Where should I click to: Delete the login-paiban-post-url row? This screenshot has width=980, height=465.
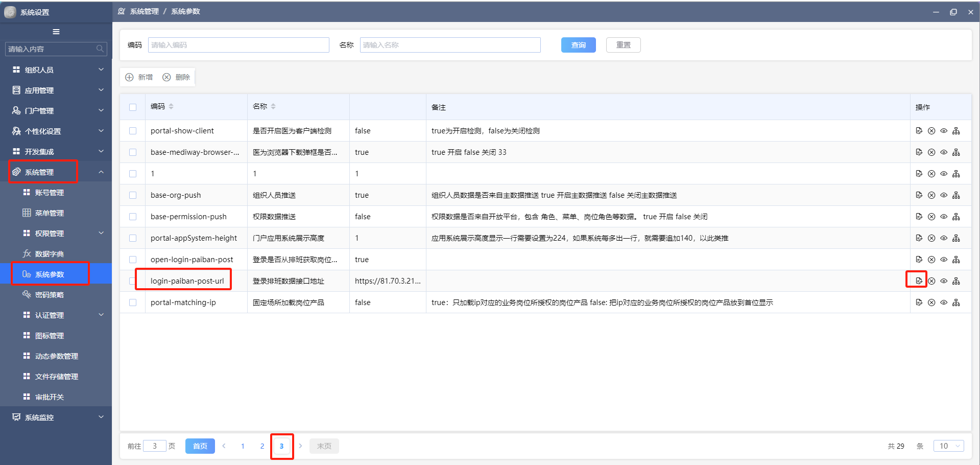931,281
